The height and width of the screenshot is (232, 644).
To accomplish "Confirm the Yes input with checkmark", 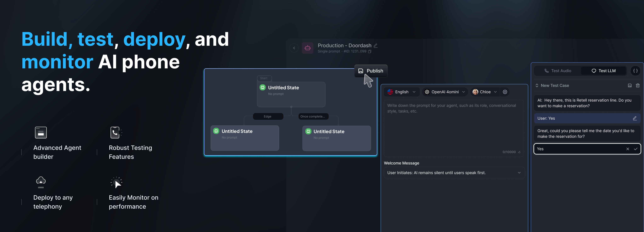I will tap(636, 149).
